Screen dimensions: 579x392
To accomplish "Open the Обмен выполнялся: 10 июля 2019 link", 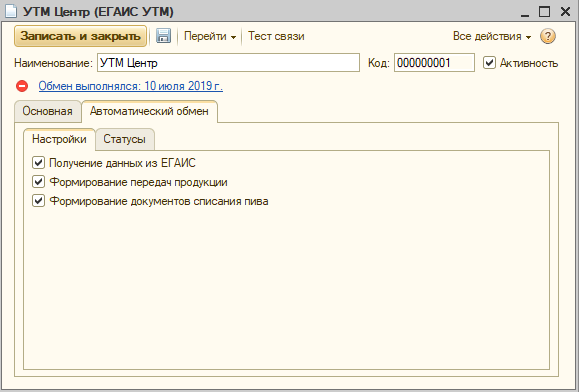I will click(131, 86).
